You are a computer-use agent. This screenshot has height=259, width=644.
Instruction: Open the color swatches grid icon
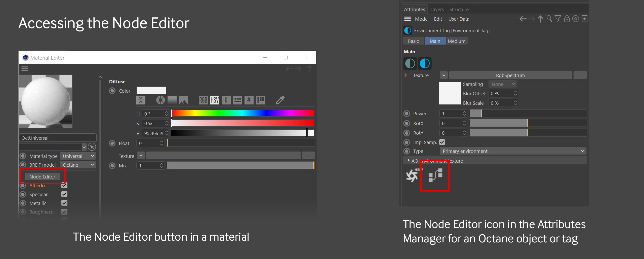click(260, 100)
